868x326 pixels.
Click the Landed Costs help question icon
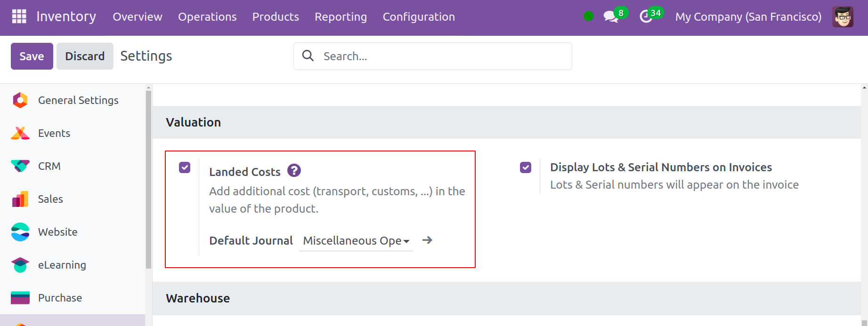tap(294, 170)
